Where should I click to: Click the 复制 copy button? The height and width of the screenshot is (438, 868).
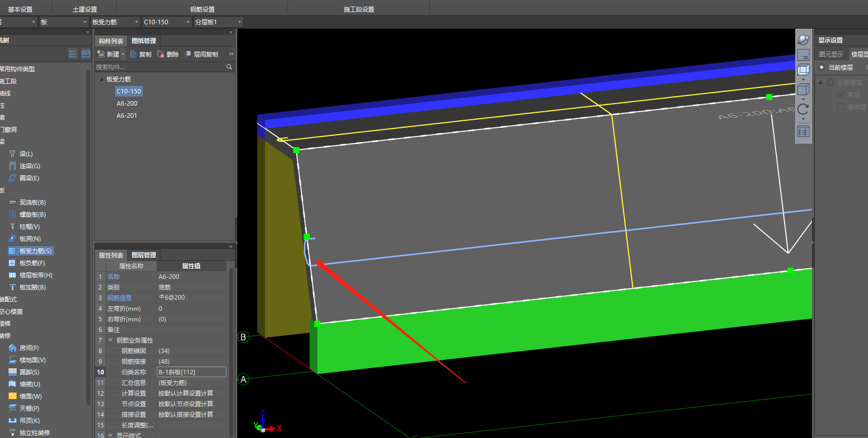click(x=141, y=54)
